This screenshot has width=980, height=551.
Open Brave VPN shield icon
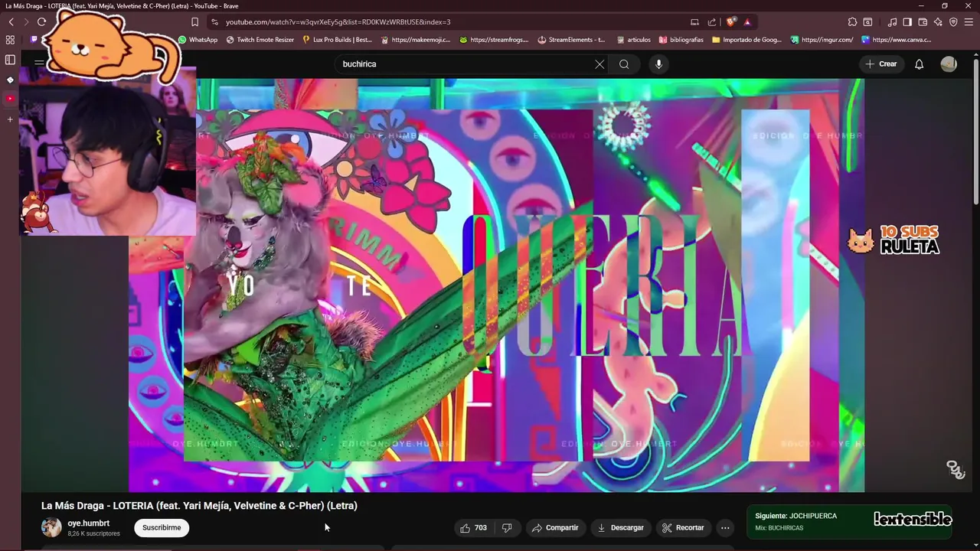[x=953, y=22]
